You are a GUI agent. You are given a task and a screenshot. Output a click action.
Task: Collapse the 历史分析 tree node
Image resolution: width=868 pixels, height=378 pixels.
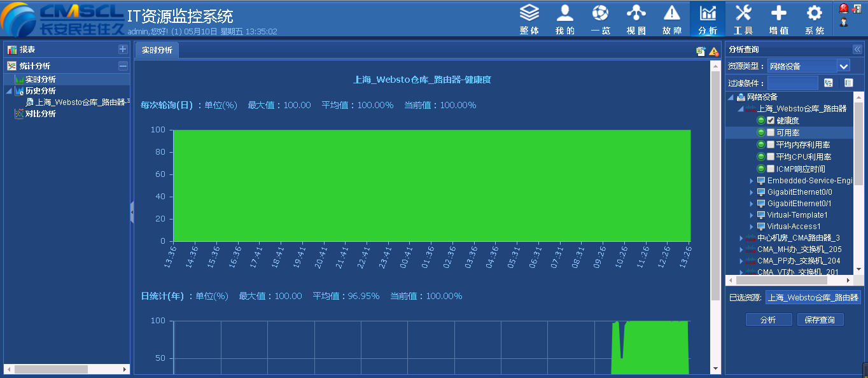click(9, 91)
